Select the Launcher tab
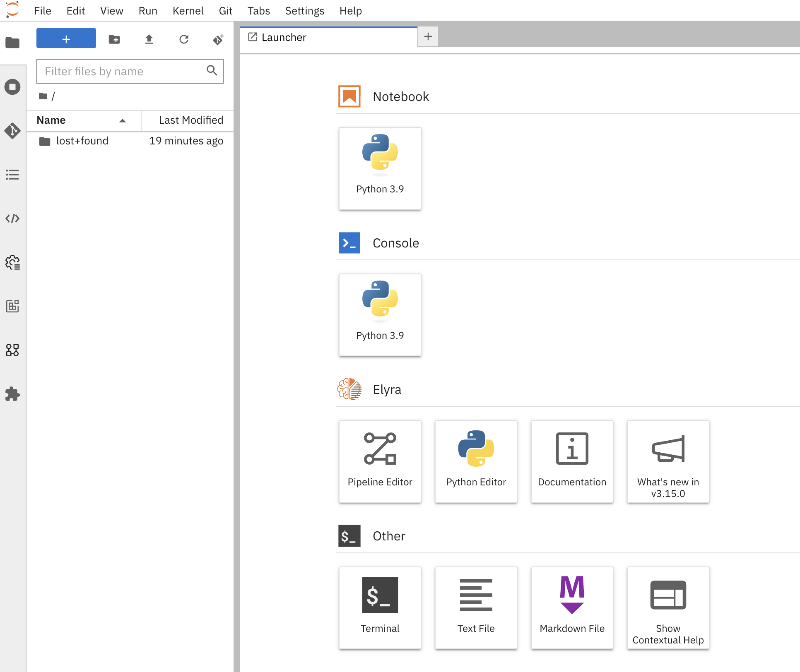 click(329, 37)
